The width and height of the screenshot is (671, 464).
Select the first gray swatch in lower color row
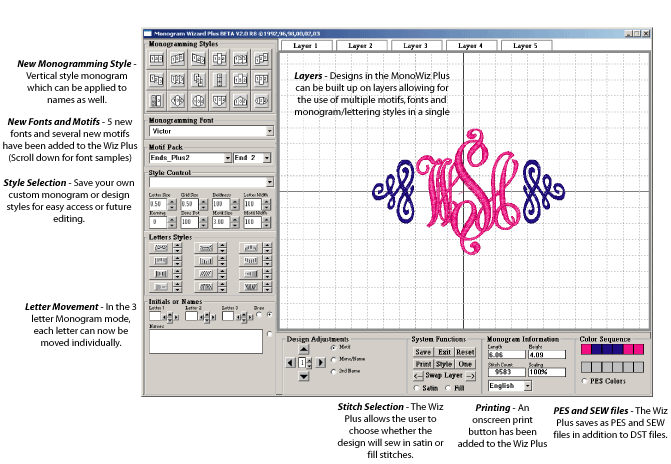click(x=586, y=367)
